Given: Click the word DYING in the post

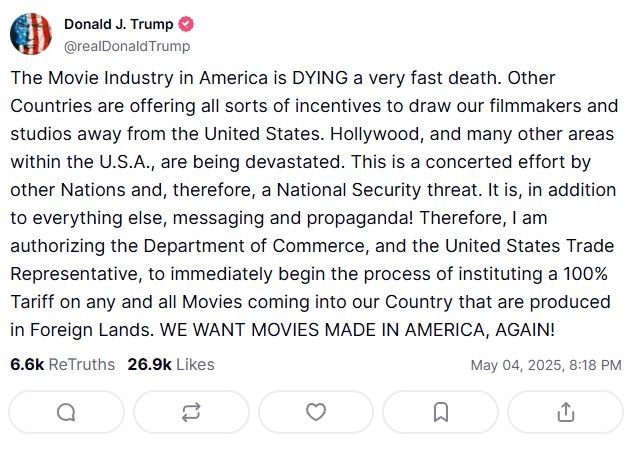Looking at the screenshot, I should pyautogui.click(x=320, y=78).
